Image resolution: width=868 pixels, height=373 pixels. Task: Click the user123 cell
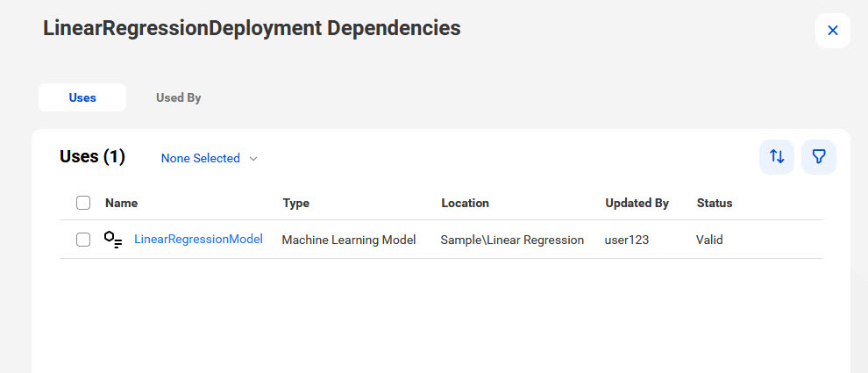627,240
